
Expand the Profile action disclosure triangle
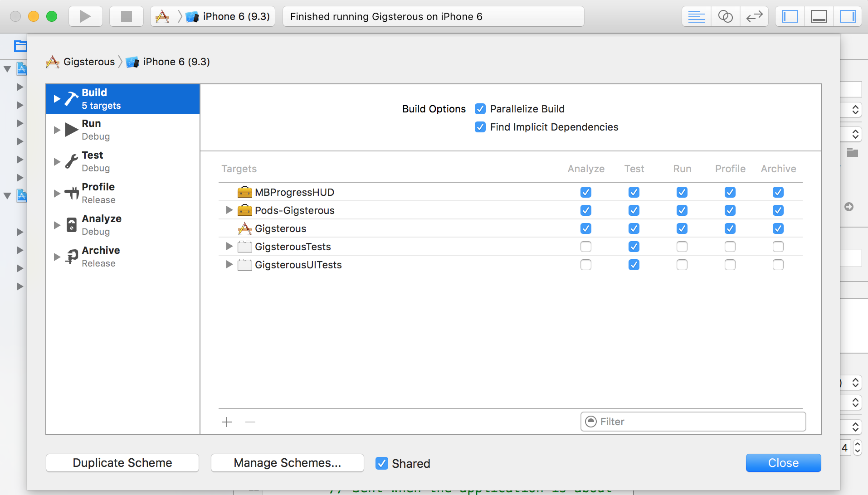pyautogui.click(x=57, y=194)
